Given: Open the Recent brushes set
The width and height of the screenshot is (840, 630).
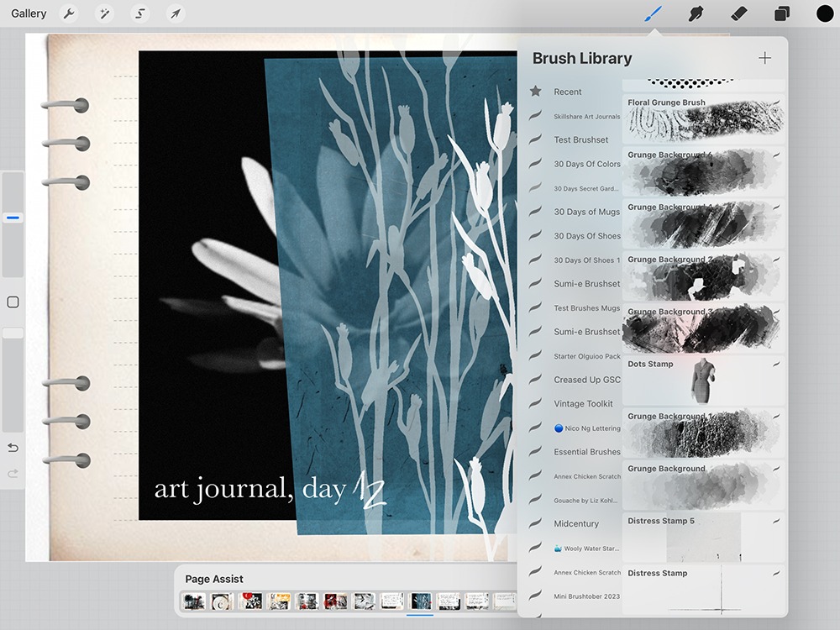Looking at the screenshot, I should coord(568,92).
